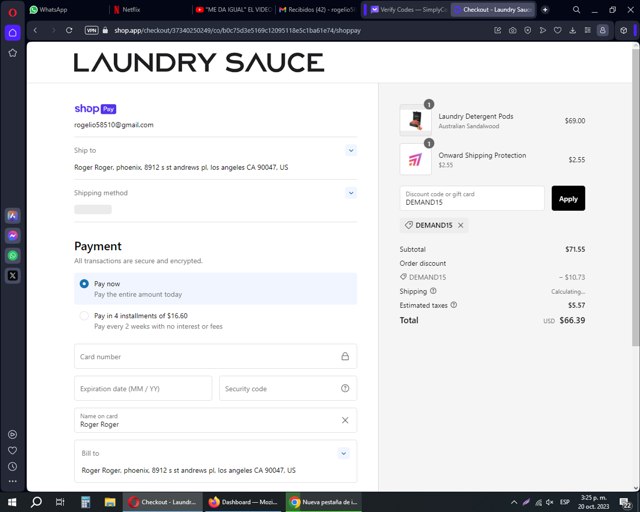The width and height of the screenshot is (640, 512).
Task: Remove the DEMAND15 discount tag
Action: 461,225
